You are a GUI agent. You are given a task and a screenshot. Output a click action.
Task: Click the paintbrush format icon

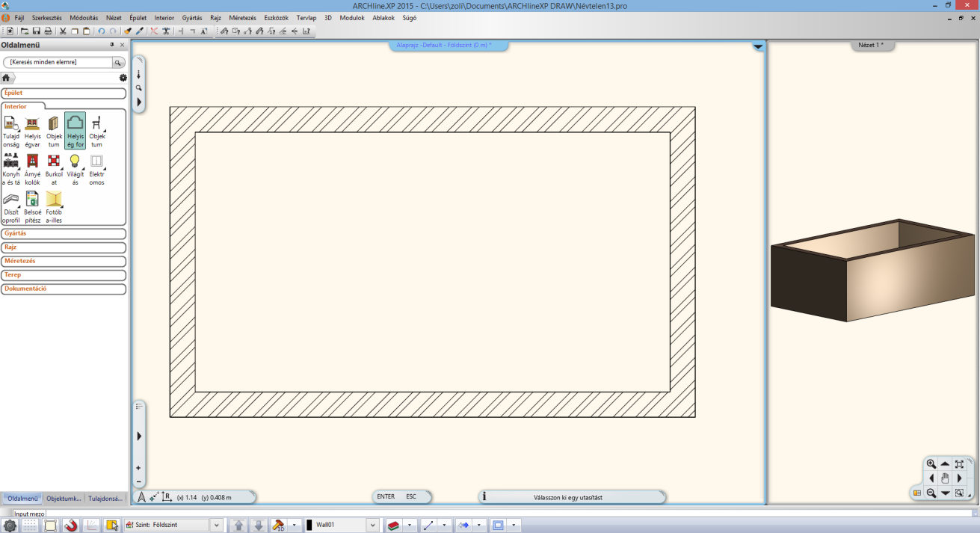(128, 31)
